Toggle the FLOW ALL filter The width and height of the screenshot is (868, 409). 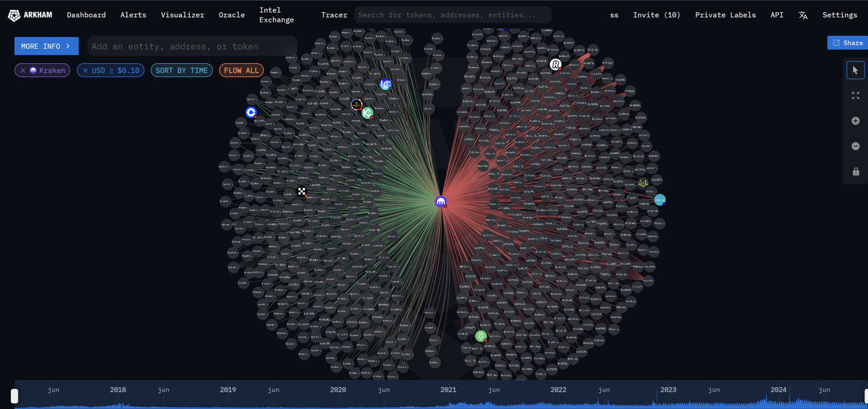tap(241, 71)
